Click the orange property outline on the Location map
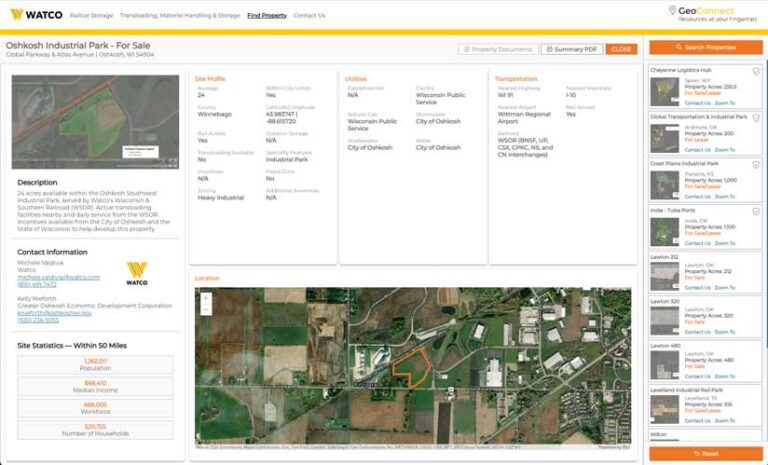Screen dimensions: 768x465 411,368
